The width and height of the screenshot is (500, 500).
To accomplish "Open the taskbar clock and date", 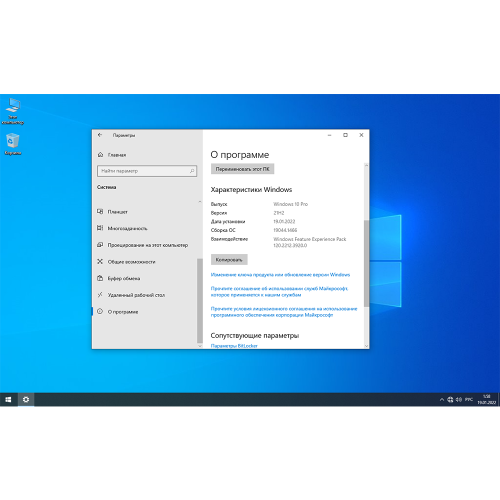I will pos(487,399).
